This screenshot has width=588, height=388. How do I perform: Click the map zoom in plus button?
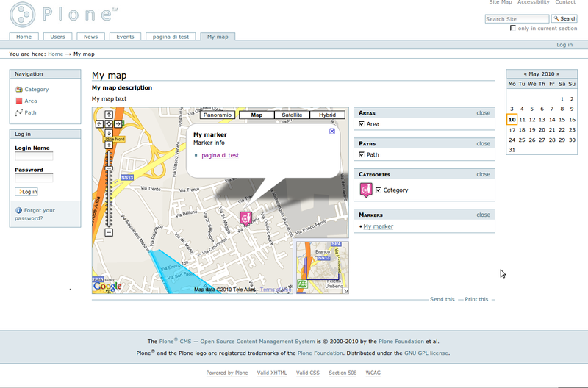pyautogui.click(x=109, y=145)
